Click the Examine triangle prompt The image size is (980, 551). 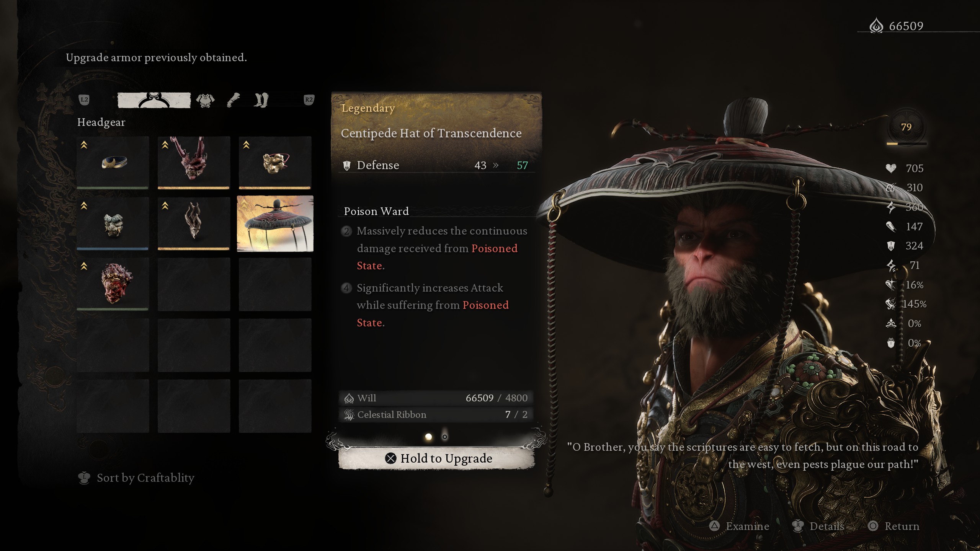coord(714,526)
